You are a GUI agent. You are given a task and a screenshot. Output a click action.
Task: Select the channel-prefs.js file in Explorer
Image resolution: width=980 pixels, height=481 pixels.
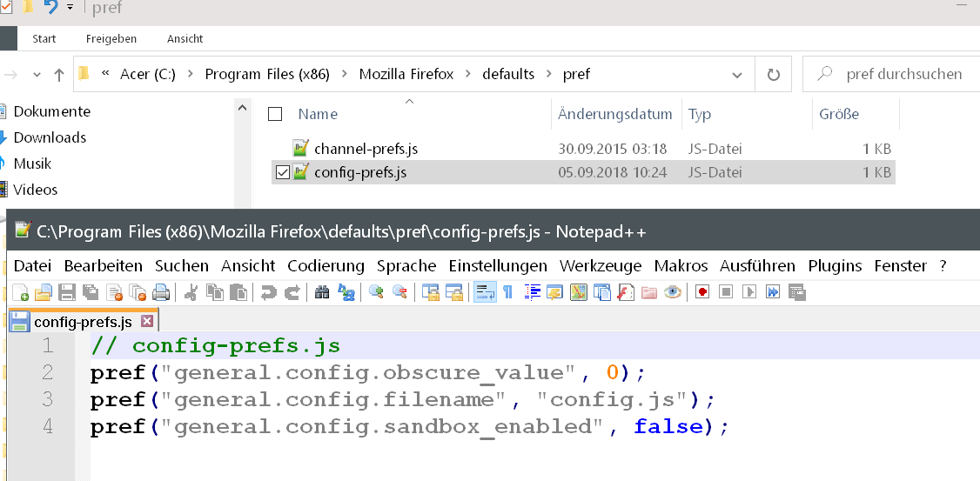pyautogui.click(x=366, y=150)
